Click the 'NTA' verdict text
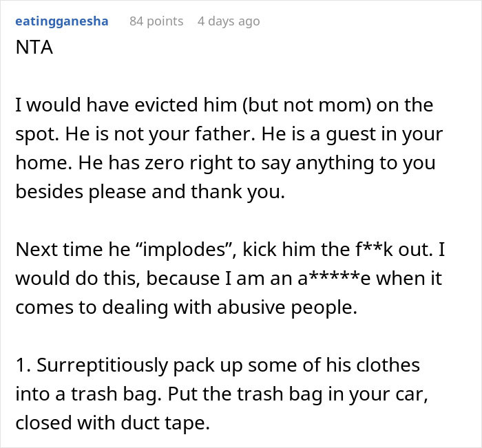 coord(33,49)
